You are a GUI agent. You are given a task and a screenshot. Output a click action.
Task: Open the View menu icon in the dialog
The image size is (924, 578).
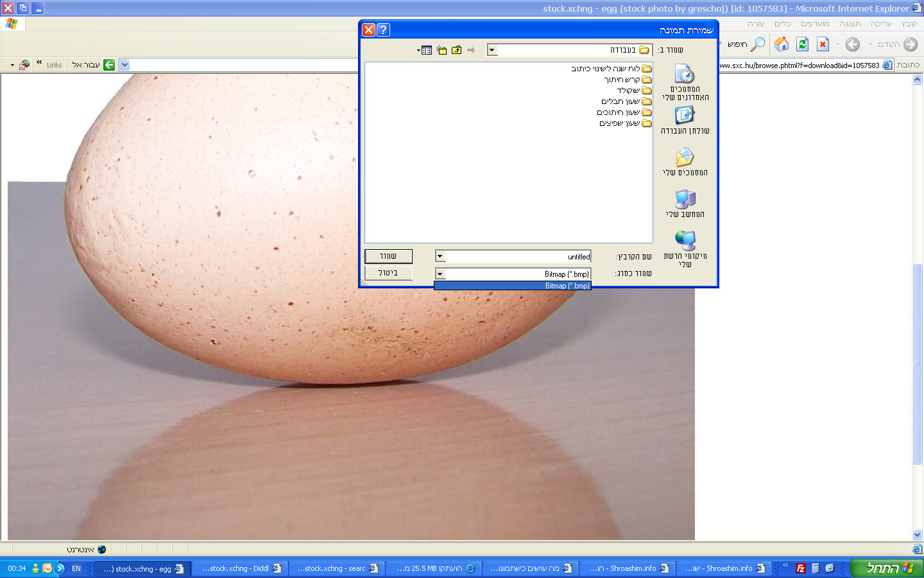425,50
